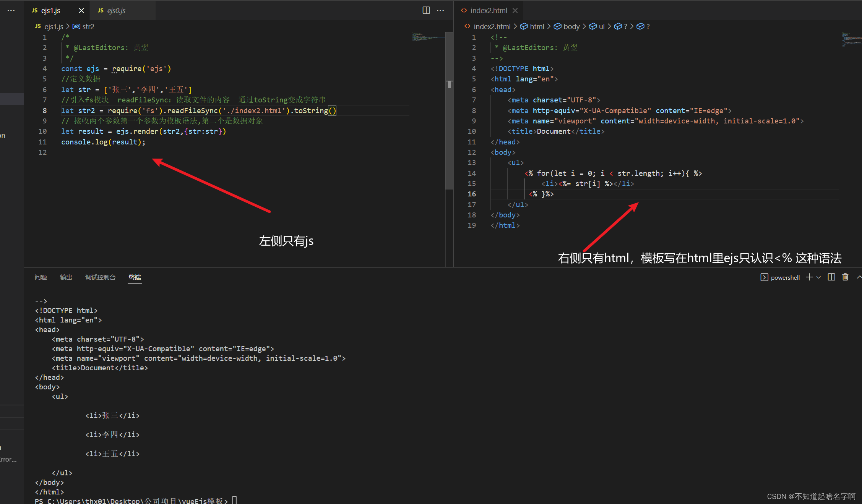
Task: Kill the terminal with trash icon
Action: point(845,277)
